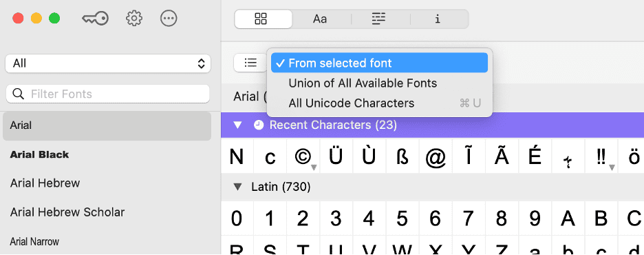Image resolution: width=644 pixels, height=255 pixels.
Task: Select Arial Narrow in the font list
Action: 107,241
